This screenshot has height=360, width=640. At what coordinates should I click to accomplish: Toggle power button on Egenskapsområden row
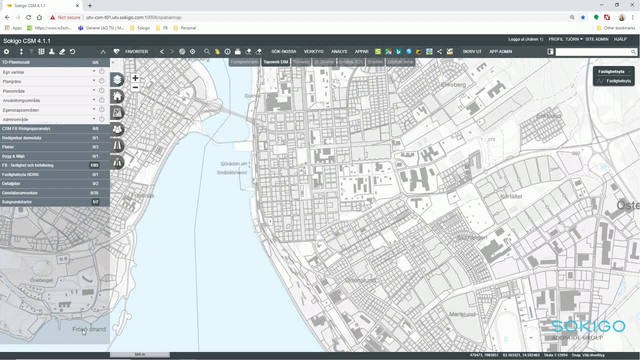pyautogui.click(x=102, y=109)
